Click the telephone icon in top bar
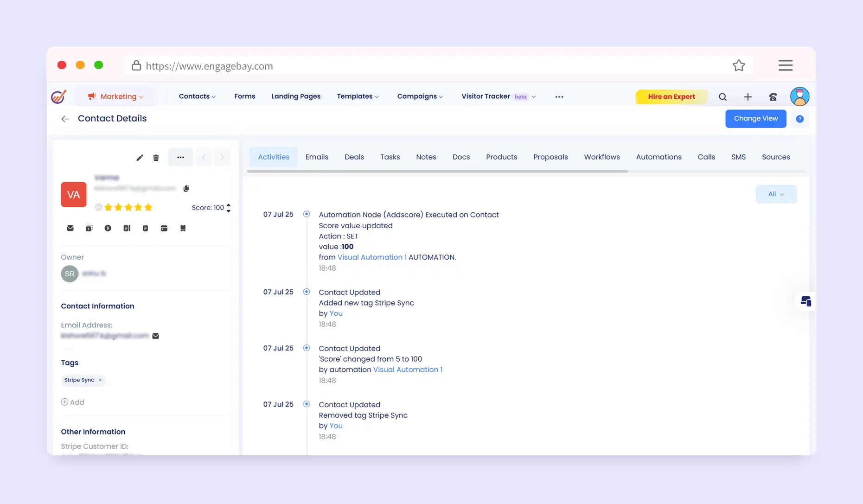 pos(773,97)
